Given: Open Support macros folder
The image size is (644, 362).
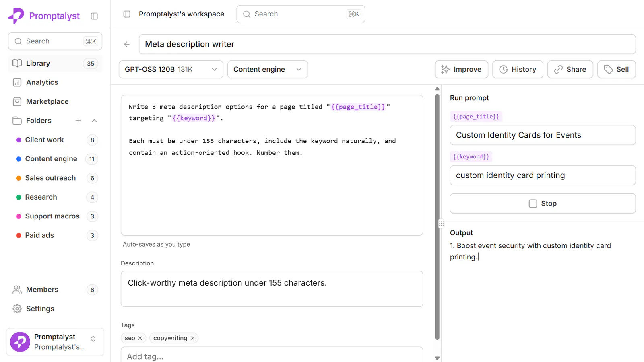Looking at the screenshot, I should 55,216.
